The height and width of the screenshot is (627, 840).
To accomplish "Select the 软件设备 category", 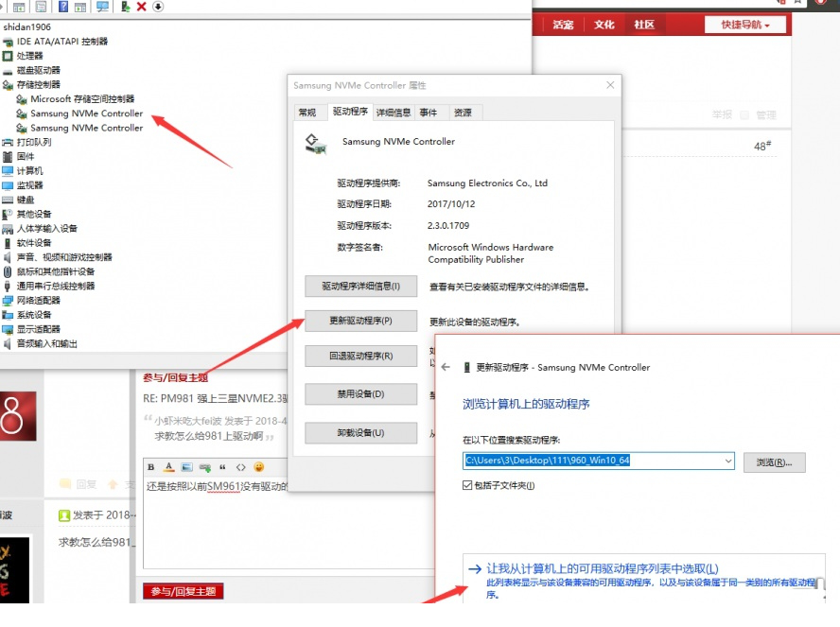I will tap(34, 243).
